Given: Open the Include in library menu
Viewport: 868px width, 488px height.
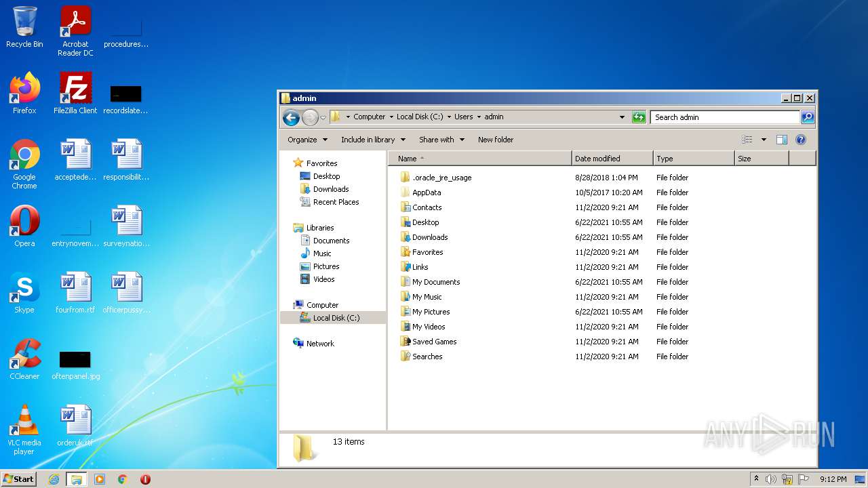Looking at the screenshot, I should click(372, 140).
